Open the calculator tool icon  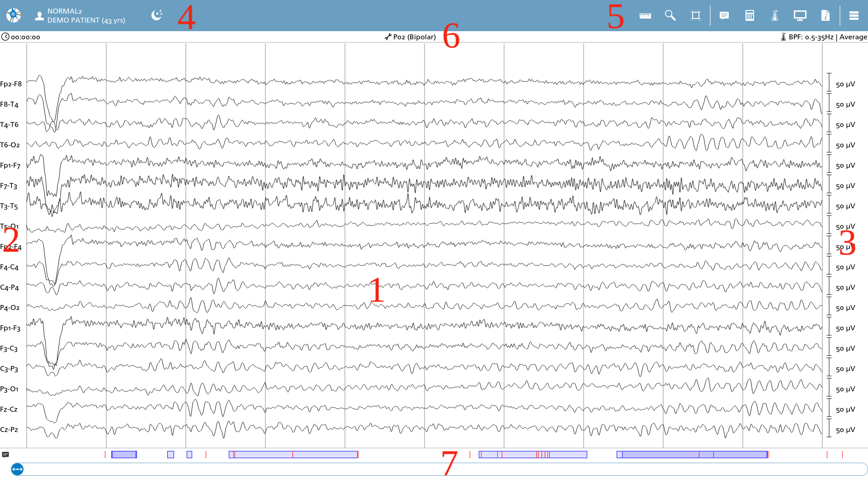pyautogui.click(x=750, y=16)
